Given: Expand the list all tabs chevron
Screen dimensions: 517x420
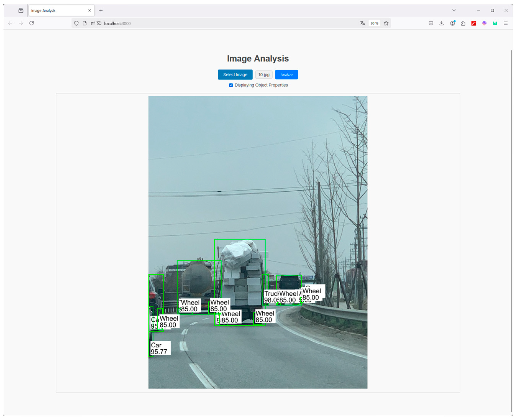Looking at the screenshot, I should (454, 10).
